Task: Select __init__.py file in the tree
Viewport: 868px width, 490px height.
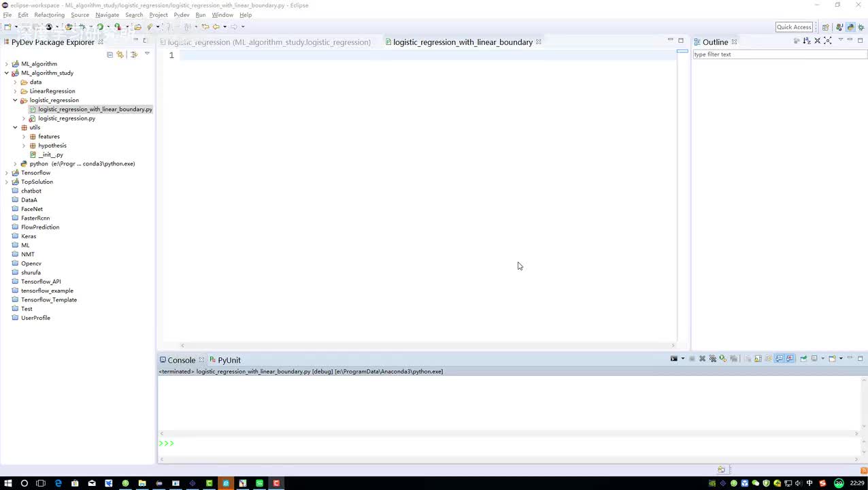Action: tap(50, 154)
